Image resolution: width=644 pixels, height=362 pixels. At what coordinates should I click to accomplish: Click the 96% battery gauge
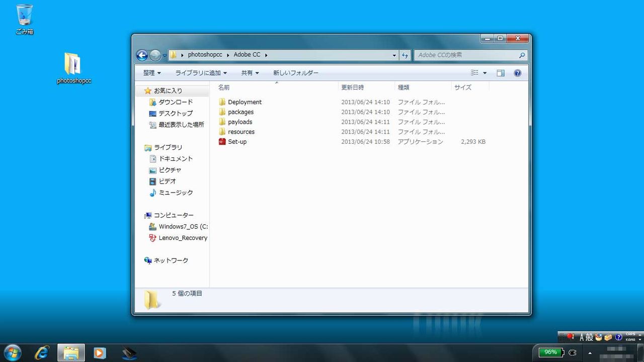[x=550, y=352]
